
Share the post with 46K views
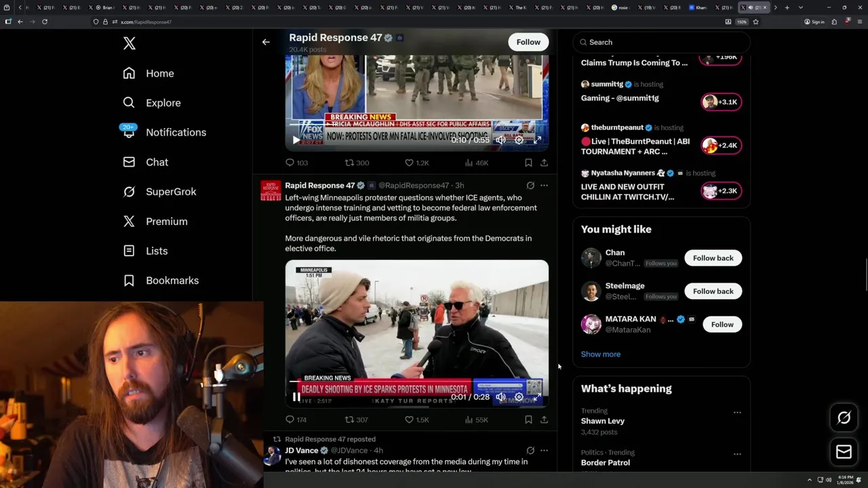tap(544, 163)
